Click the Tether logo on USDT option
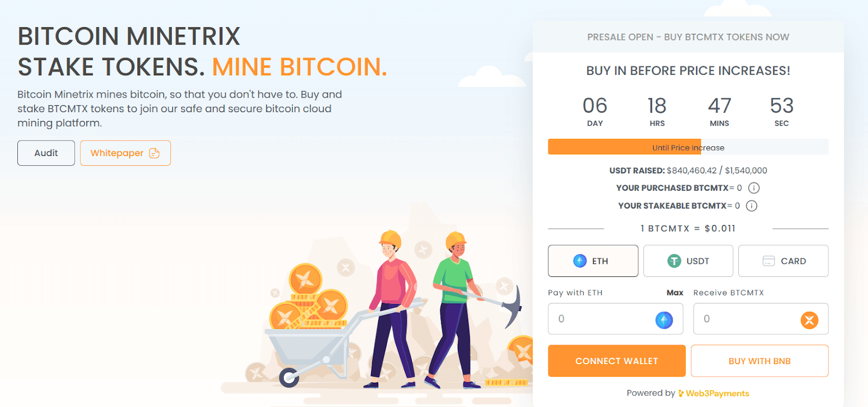The height and width of the screenshot is (407, 868). [674, 261]
